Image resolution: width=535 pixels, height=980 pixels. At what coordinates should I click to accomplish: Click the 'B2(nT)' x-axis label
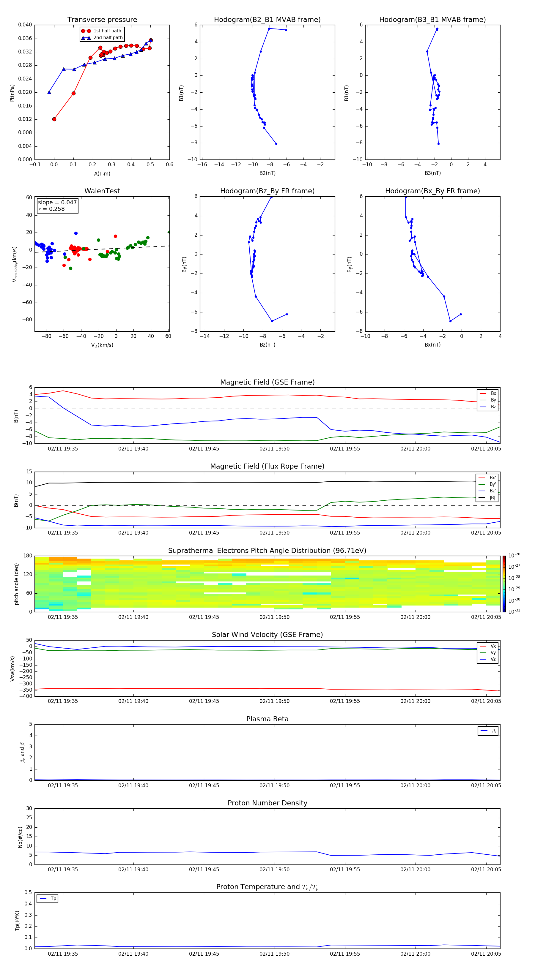[x=267, y=173]
